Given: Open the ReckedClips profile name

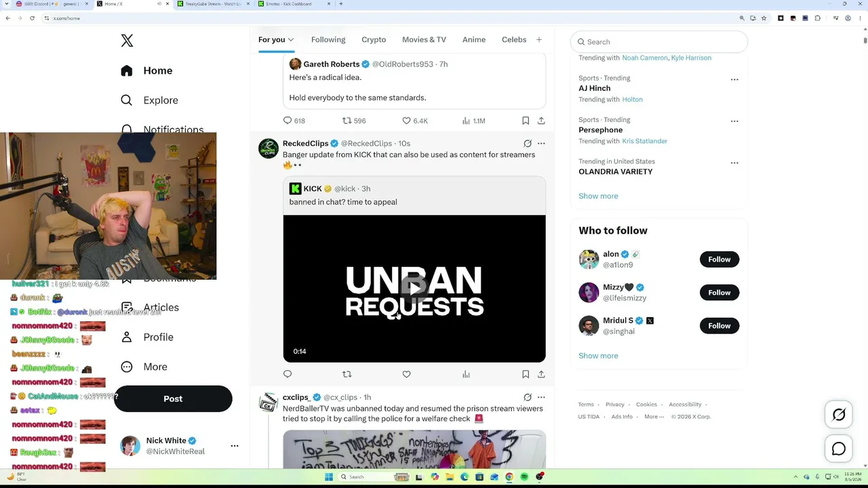Looking at the screenshot, I should tap(306, 144).
